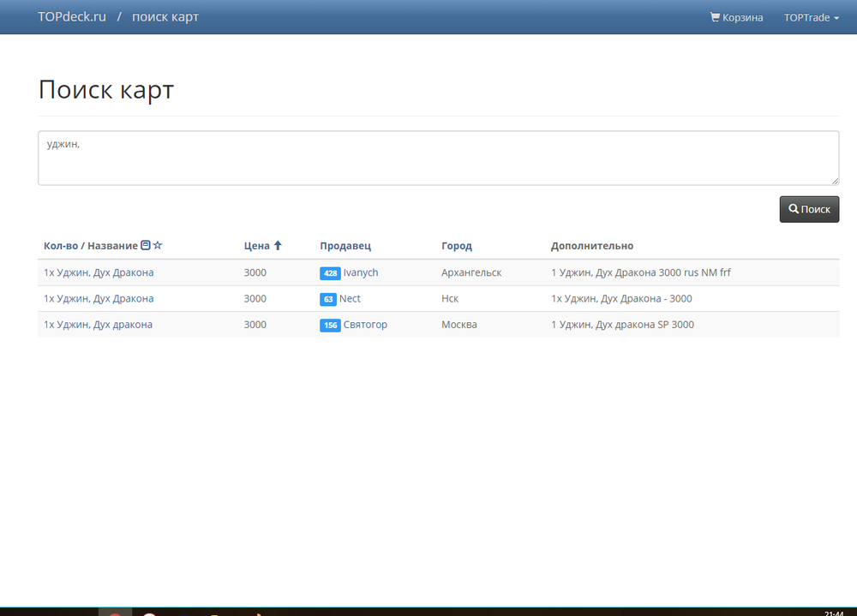Click the 63 rating badge for Nect

pyautogui.click(x=328, y=299)
